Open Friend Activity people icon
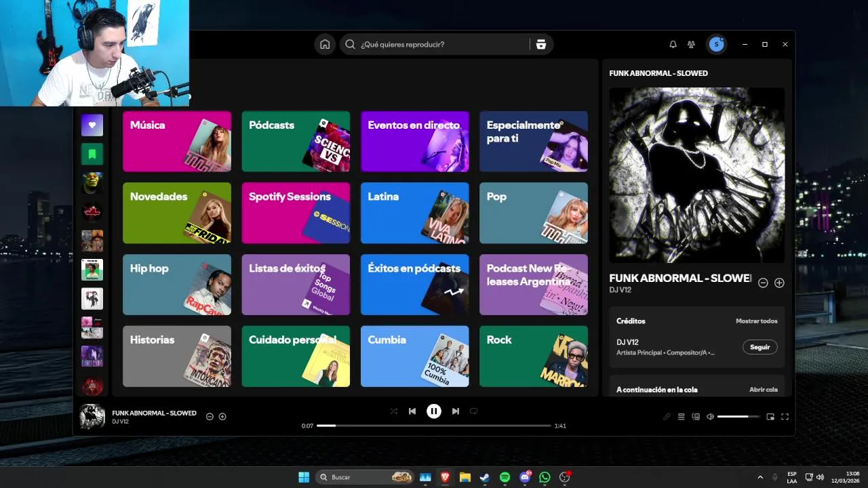The image size is (868, 488). click(691, 44)
